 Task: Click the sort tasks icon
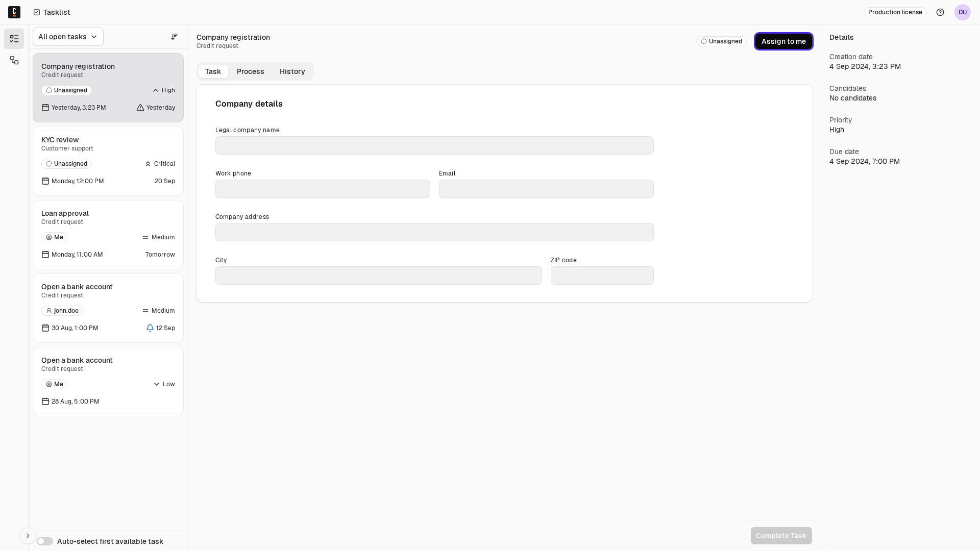pos(175,37)
